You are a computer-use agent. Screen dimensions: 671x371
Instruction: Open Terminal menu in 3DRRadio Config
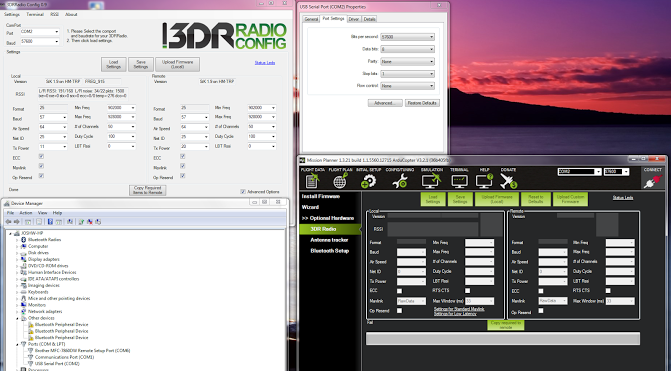35,14
